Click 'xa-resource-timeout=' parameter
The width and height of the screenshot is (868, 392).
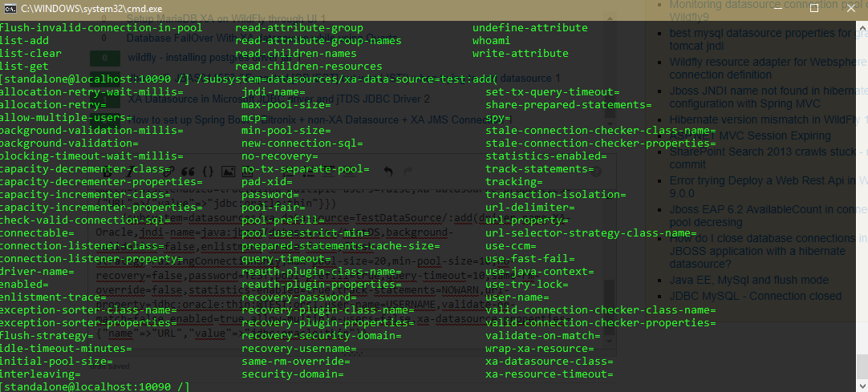tap(550, 374)
